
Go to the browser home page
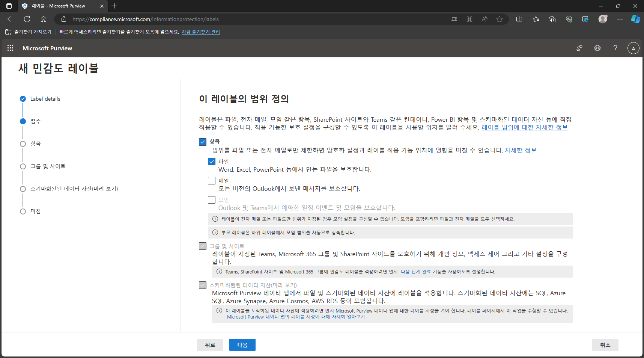44,19
